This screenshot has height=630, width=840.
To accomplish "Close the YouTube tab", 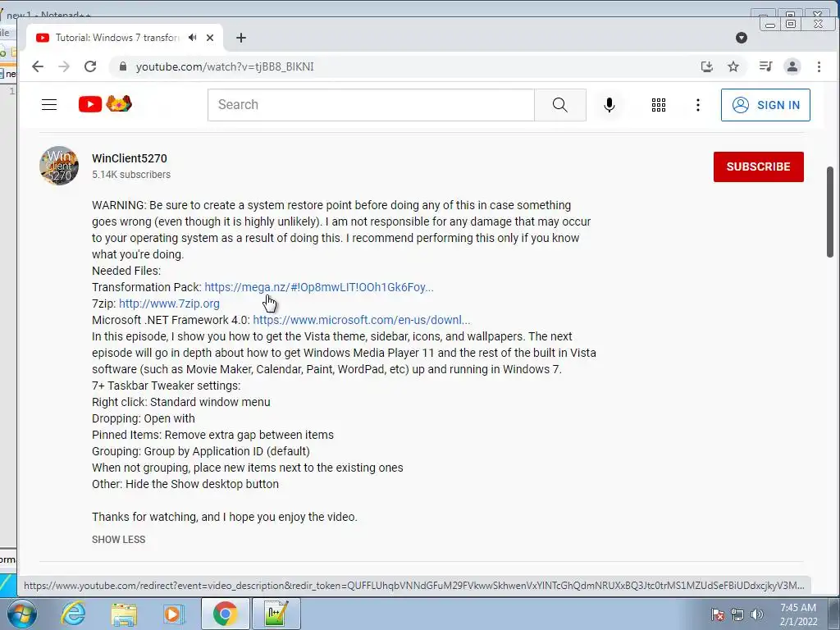I will 210,38.
